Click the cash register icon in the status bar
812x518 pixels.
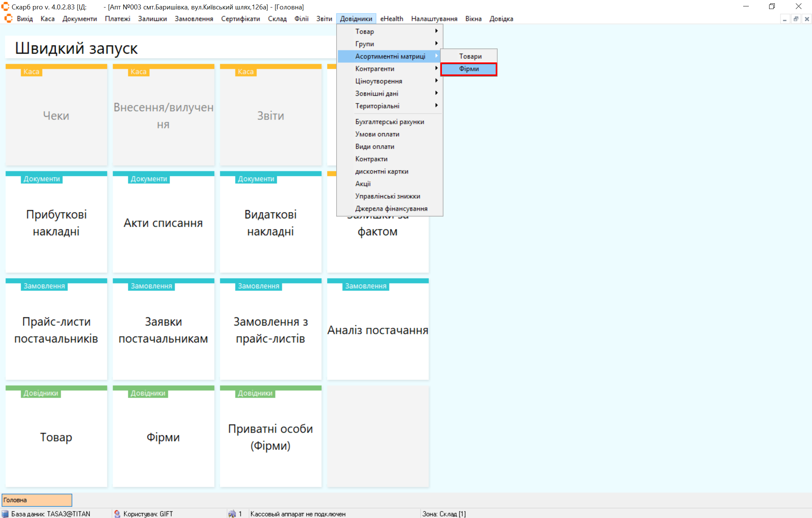(232, 514)
